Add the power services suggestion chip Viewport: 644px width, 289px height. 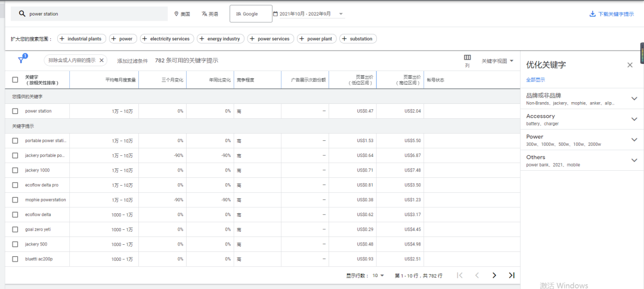click(271, 39)
